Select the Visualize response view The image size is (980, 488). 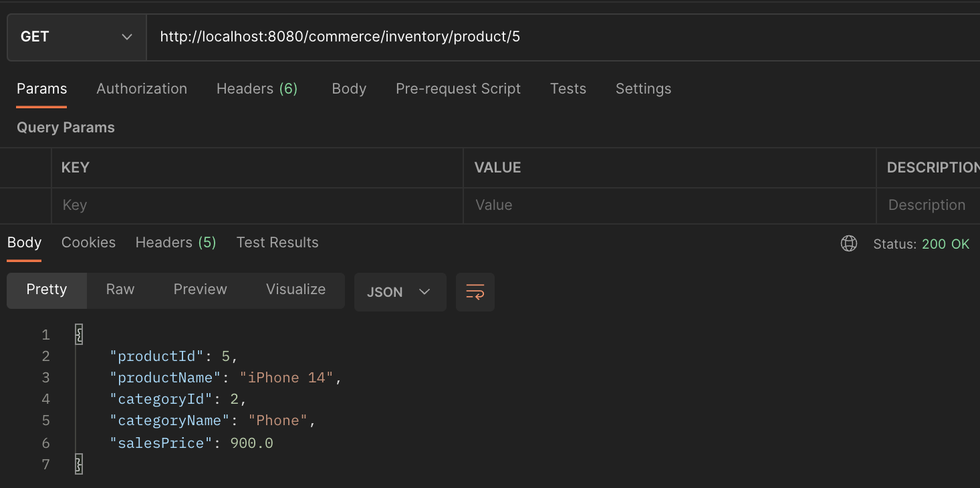(295, 289)
